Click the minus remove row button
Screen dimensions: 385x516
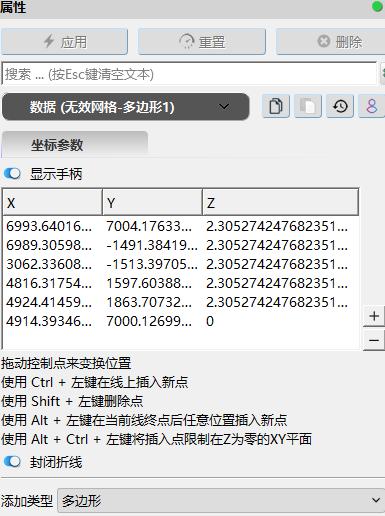click(374, 340)
